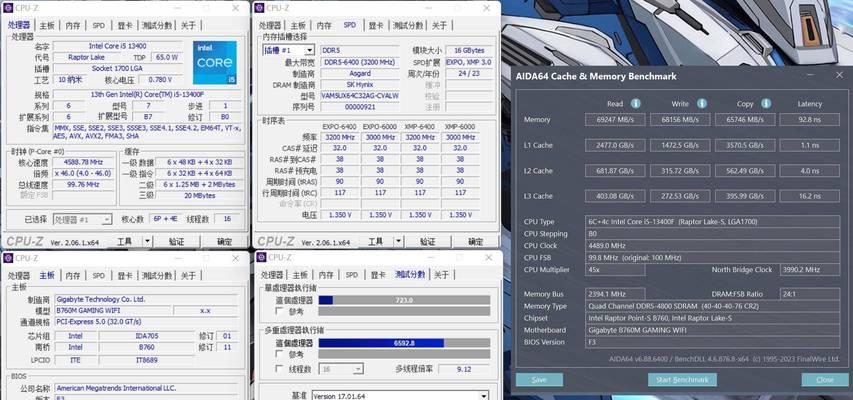Viewport: 853px width, 400px height.
Task: Switch to 主板 tab in processor window
Action: point(47,25)
